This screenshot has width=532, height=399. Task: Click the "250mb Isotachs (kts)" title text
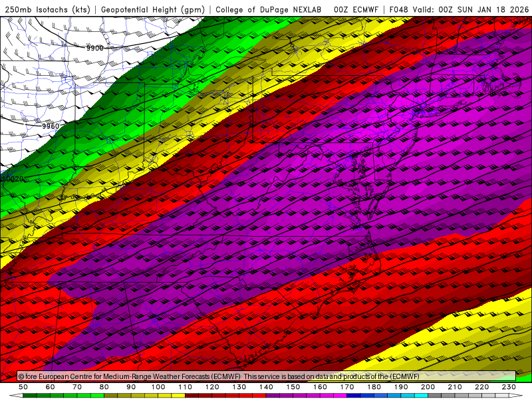pos(47,9)
